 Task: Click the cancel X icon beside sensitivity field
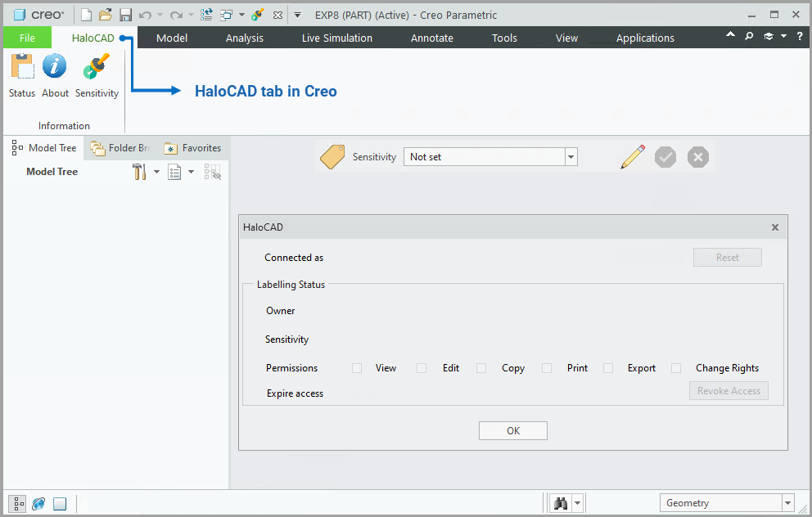(x=697, y=156)
